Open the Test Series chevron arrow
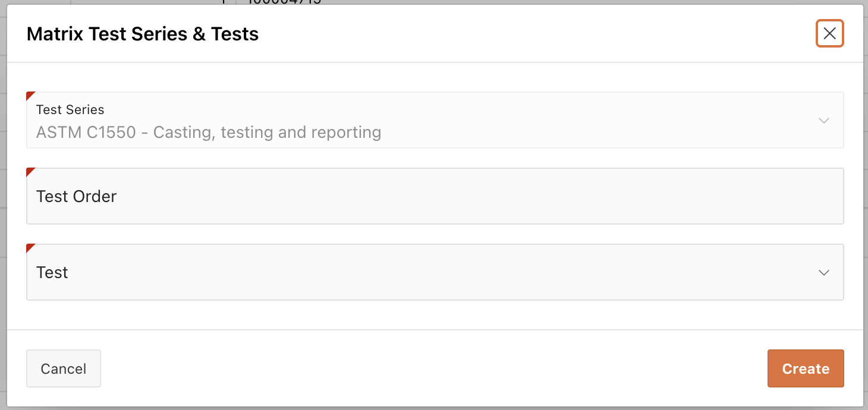 pyautogui.click(x=823, y=121)
